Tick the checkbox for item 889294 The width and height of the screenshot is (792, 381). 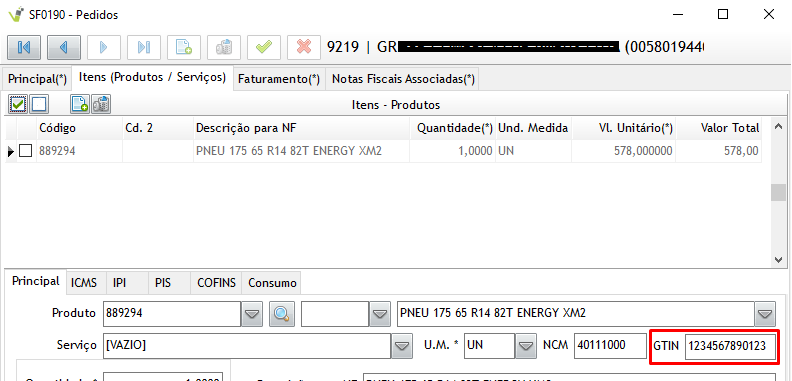(x=25, y=151)
